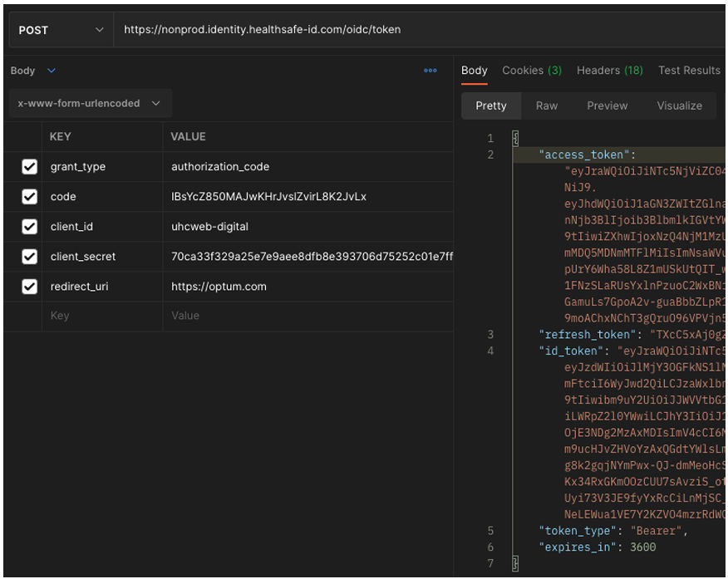Uncheck the grant_type parameter checkbox
728x579 pixels.
click(x=30, y=166)
